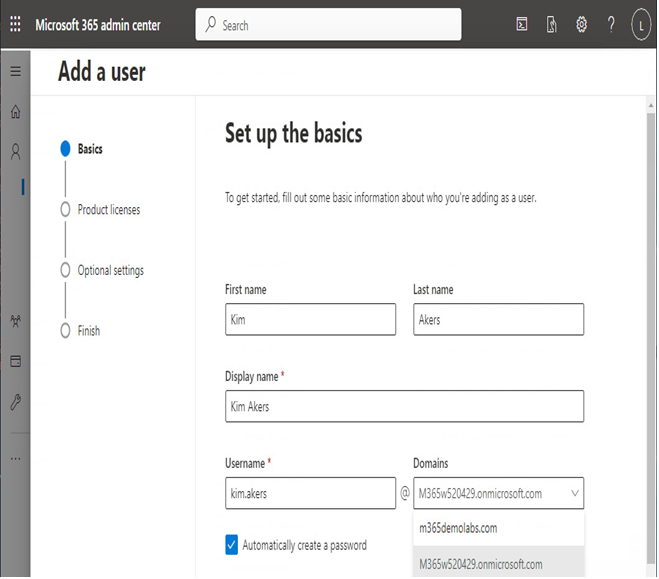Click the First name field

click(311, 320)
